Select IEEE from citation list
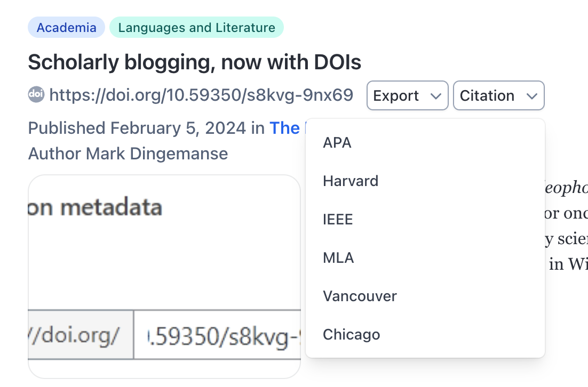 338,220
